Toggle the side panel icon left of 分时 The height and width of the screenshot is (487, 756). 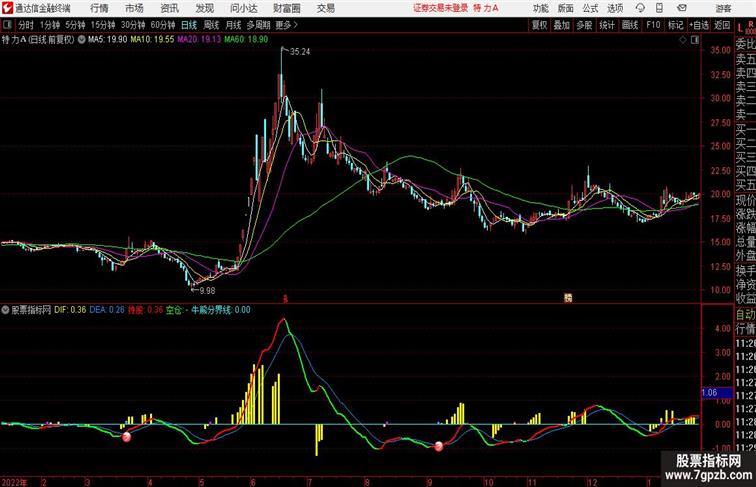click(x=7, y=25)
